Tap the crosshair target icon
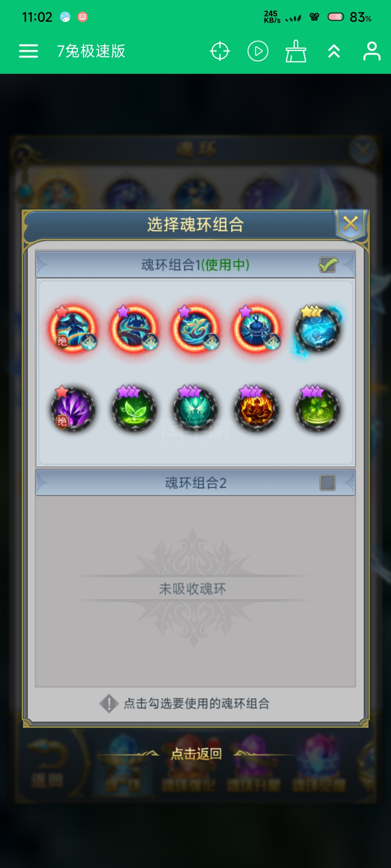This screenshot has height=868, width=391. tap(220, 51)
